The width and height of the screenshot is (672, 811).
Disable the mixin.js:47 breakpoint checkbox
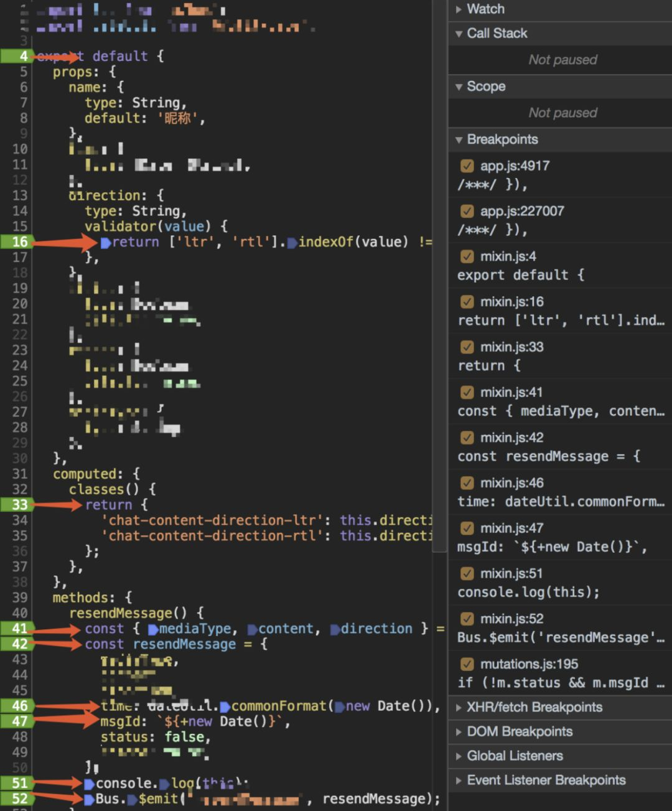click(467, 528)
